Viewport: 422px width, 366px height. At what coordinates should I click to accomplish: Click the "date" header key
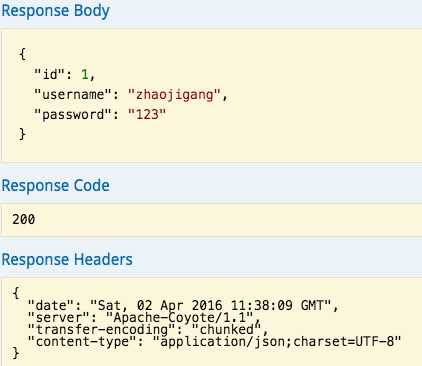(x=51, y=305)
